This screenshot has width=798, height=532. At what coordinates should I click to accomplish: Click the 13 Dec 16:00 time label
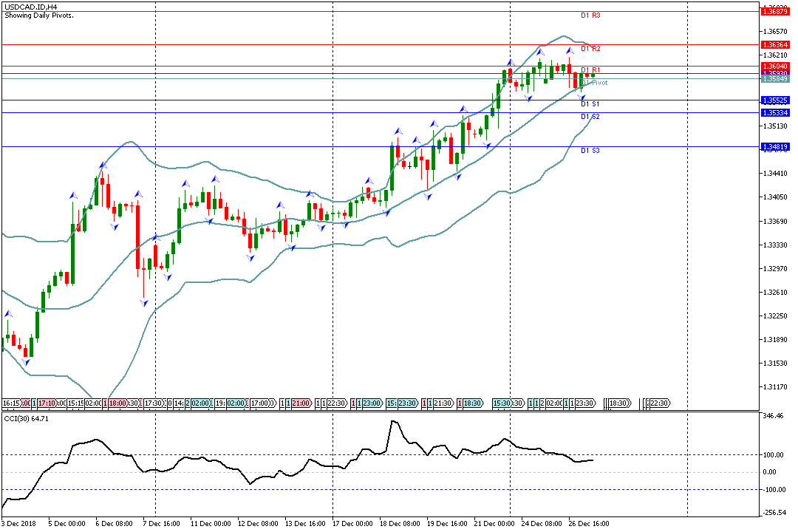click(305, 523)
